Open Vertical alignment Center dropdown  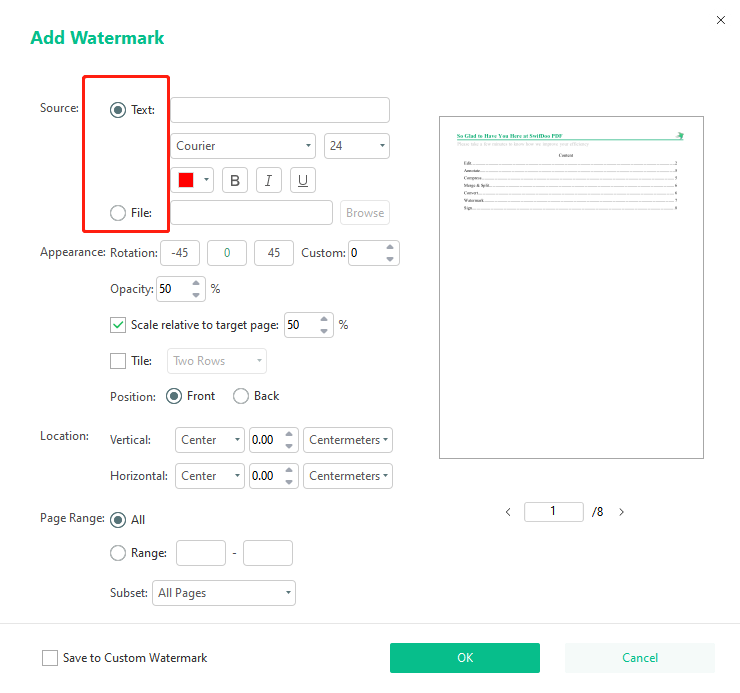click(x=210, y=440)
